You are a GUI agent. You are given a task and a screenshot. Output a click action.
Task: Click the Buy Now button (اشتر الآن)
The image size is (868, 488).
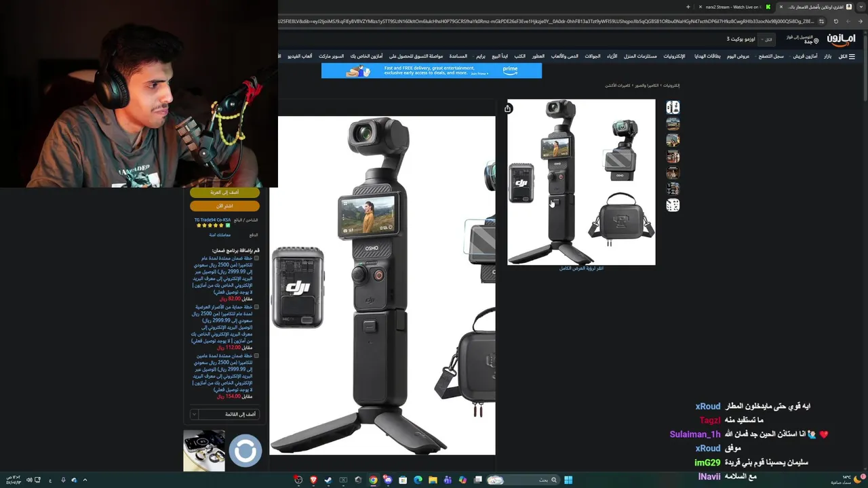click(x=224, y=205)
